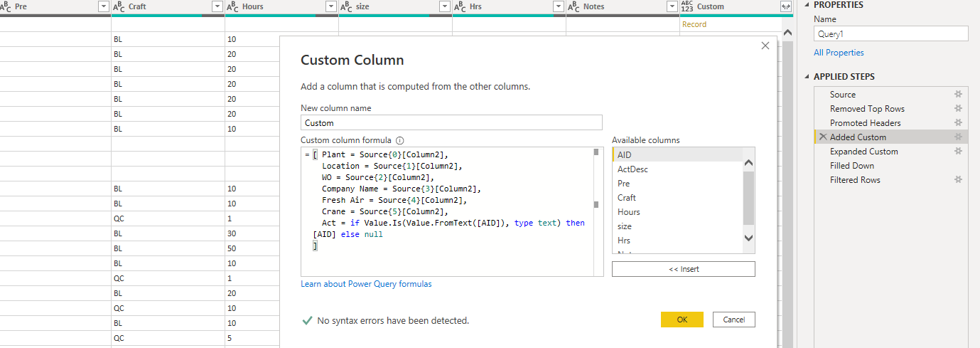Click the Notes column header label
The width and height of the screenshot is (980, 348).
point(594,6)
